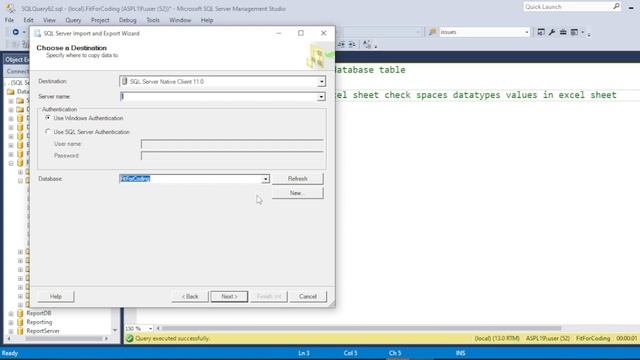The image size is (640, 360).
Task: Click the 'Ch 5' status bar entry
Action: point(395,353)
